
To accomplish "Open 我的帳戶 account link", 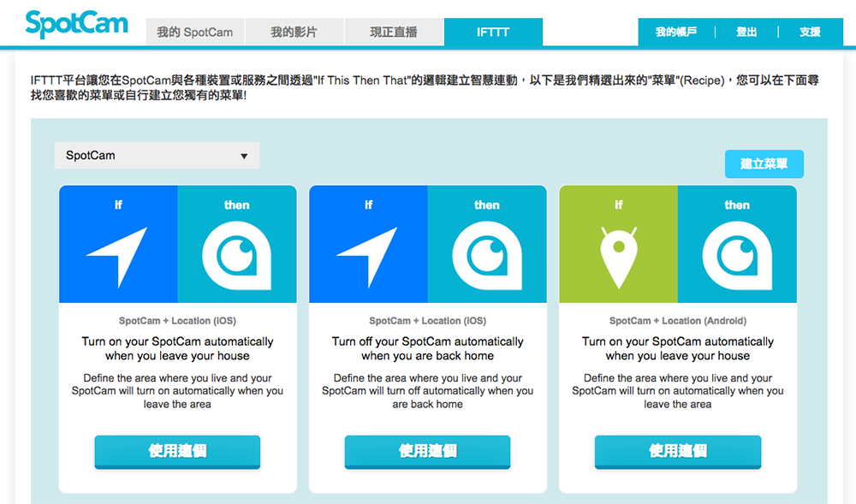I will (x=676, y=33).
